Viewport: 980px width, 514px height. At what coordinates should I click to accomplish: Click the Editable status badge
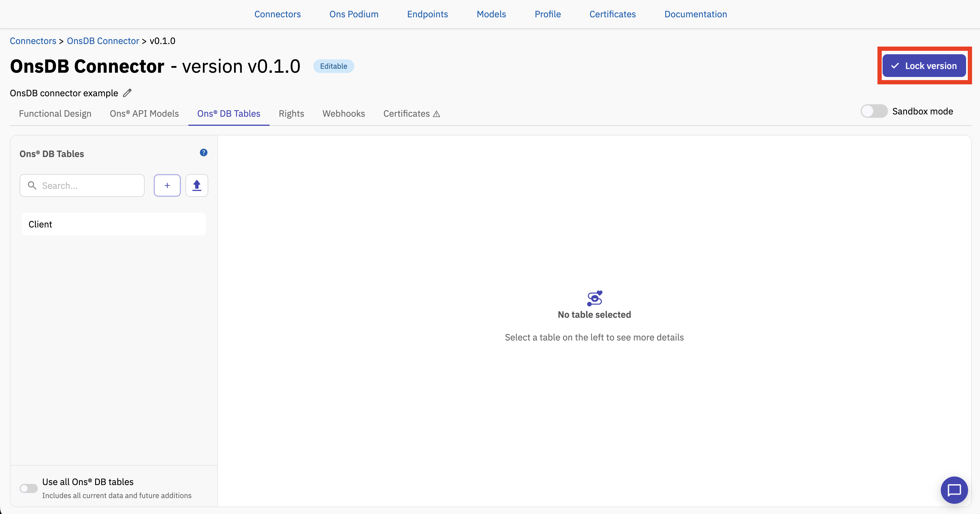tap(334, 66)
